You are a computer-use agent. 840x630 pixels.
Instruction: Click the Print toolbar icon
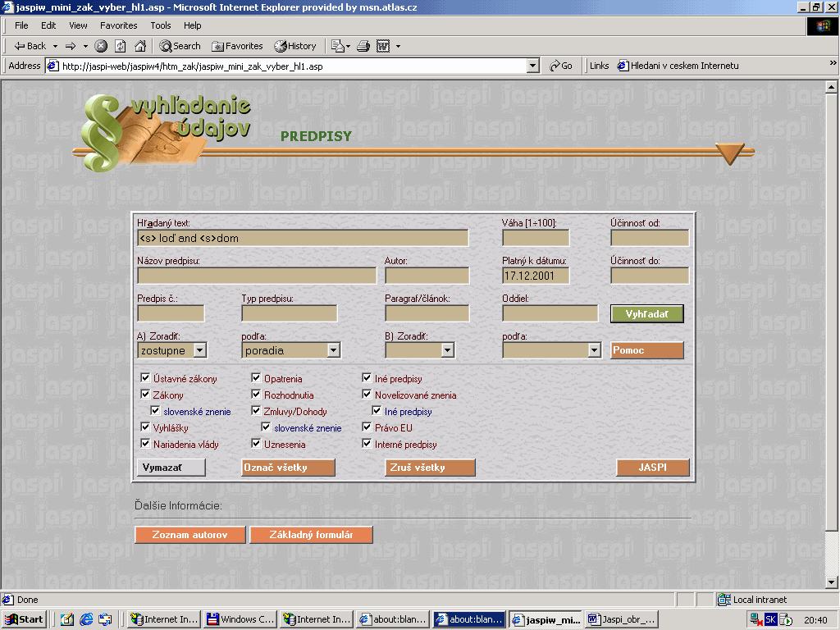[x=363, y=46]
